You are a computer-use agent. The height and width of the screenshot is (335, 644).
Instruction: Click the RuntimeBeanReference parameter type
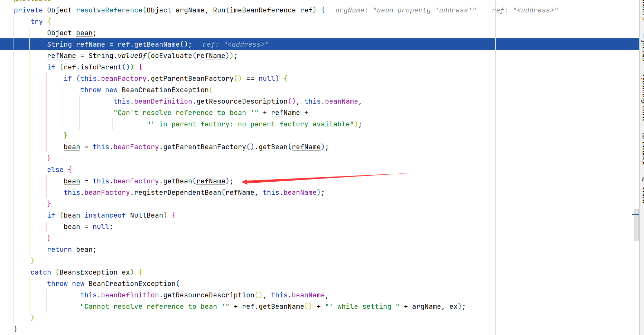255,10
